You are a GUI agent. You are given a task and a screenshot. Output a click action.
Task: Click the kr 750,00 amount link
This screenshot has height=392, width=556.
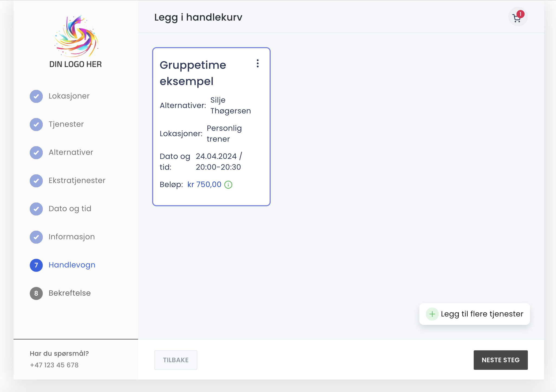pos(204,185)
